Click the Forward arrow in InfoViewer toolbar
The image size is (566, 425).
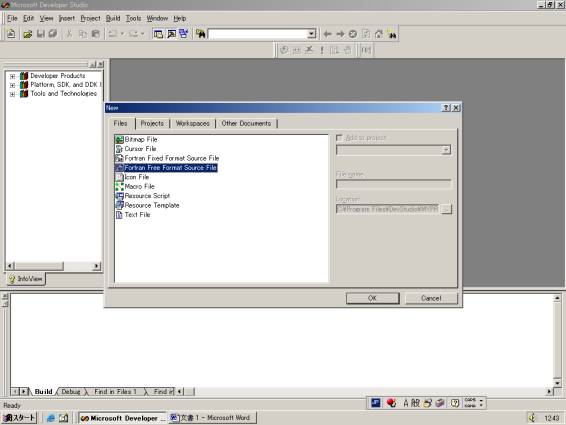(x=340, y=34)
